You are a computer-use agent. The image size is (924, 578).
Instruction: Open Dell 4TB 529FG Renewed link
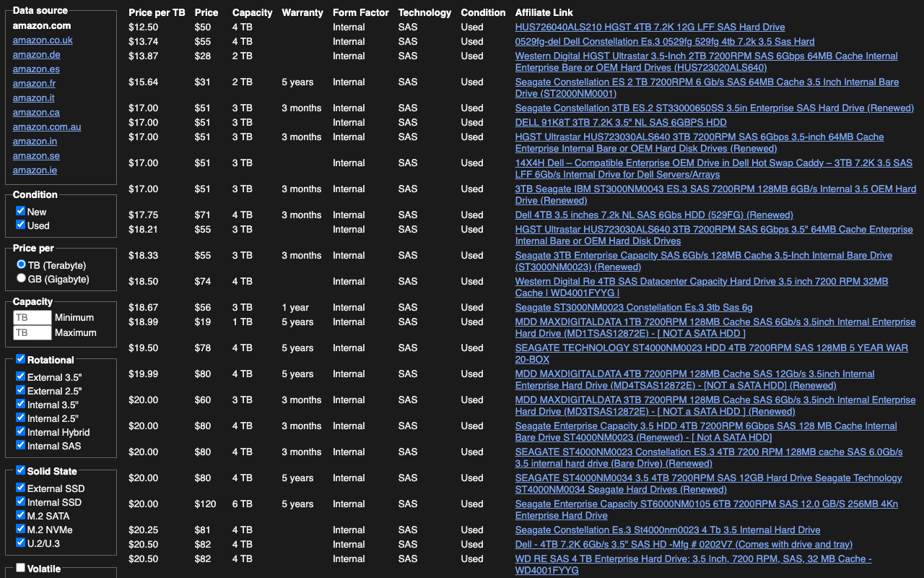pos(654,215)
